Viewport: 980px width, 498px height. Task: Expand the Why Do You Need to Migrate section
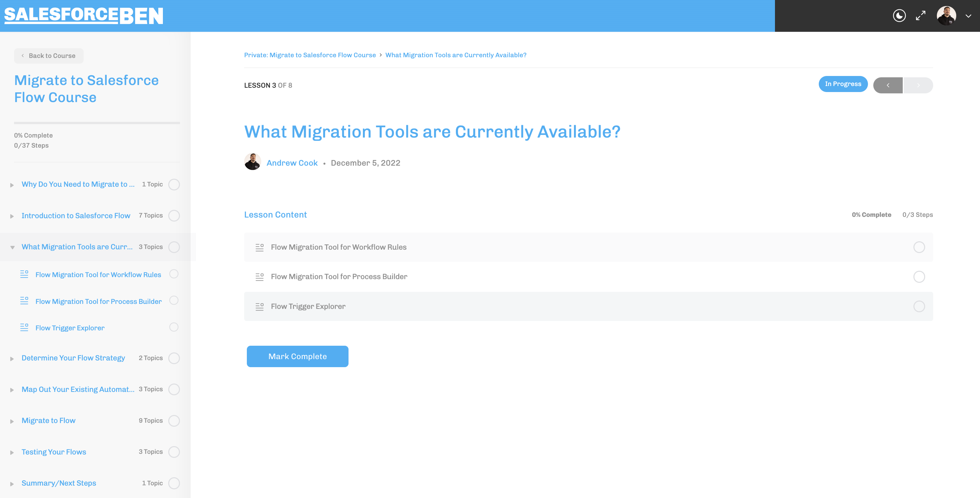tap(13, 184)
